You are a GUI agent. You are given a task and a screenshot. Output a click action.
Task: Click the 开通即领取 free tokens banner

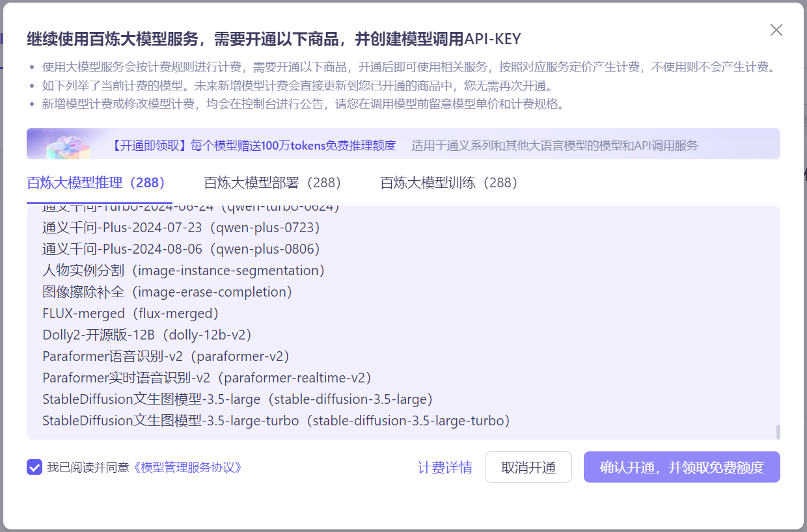click(x=403, y=144)
